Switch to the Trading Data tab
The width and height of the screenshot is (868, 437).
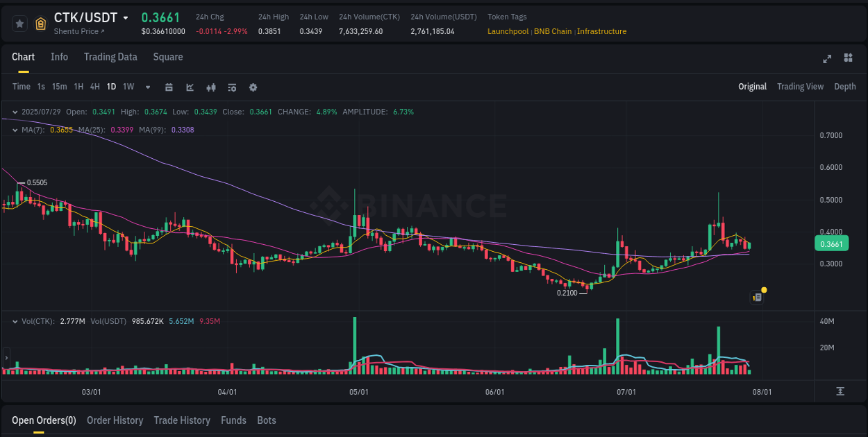pyautogui.click(x=110, y=57)
